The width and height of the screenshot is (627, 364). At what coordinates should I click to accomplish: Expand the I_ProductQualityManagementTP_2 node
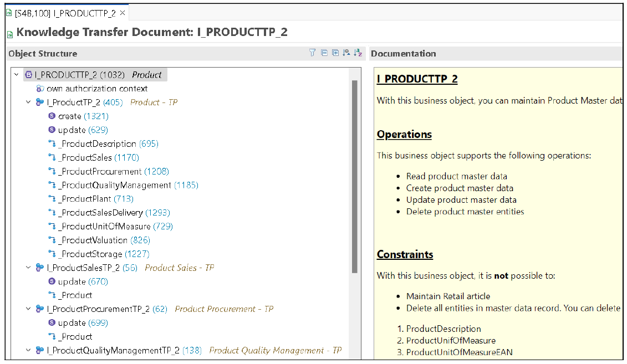(x=28, y=350)
